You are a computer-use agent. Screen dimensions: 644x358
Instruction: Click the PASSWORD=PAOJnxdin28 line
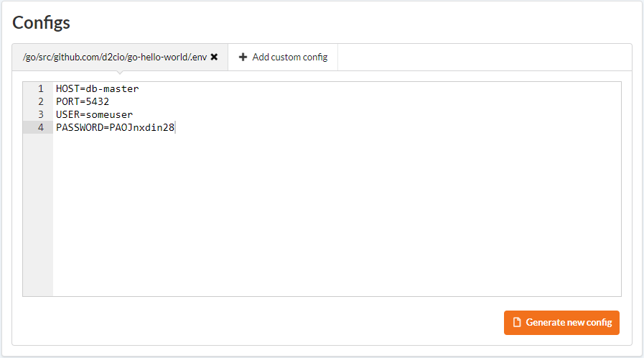pos(116,127)
